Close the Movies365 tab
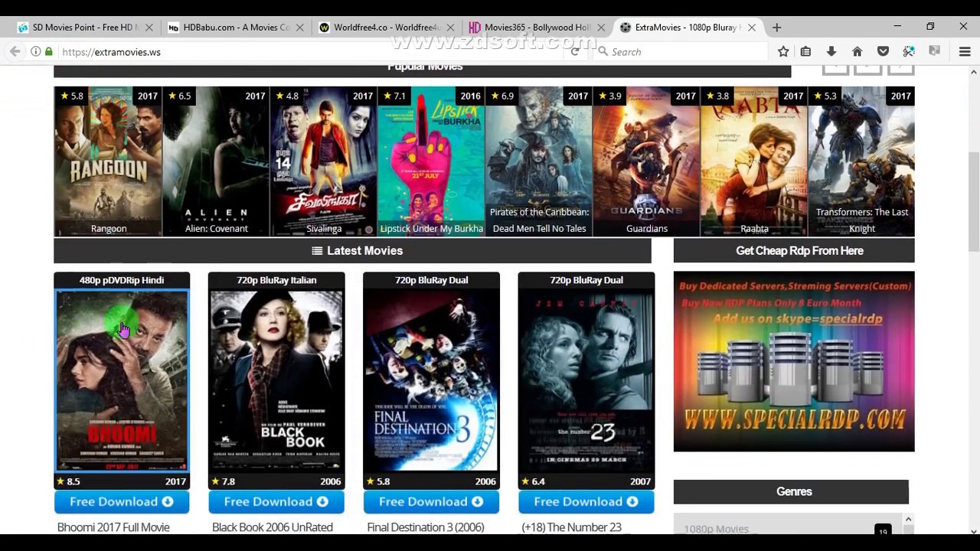The width and height of the screenshot is (980, 551). tap(601, 27)
